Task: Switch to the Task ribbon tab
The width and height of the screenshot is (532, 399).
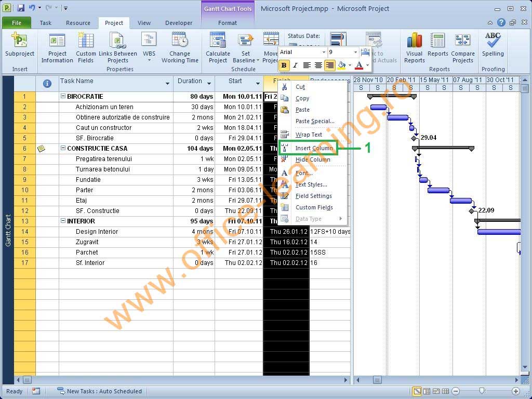Action: 46,23
